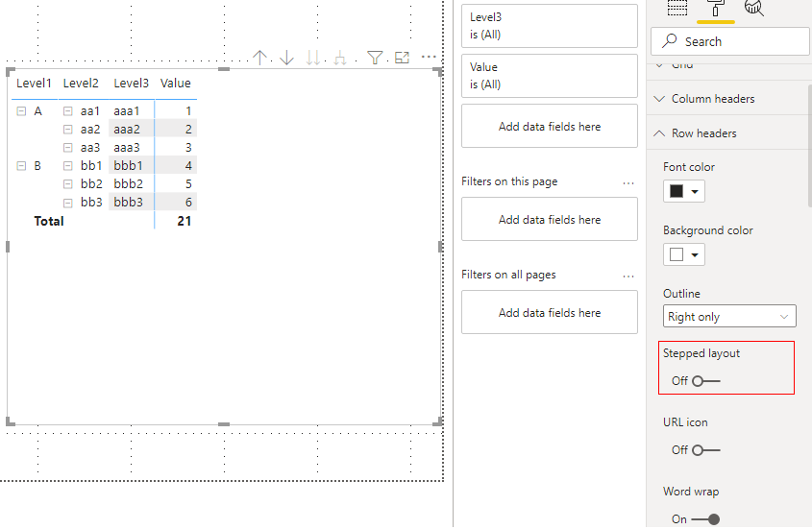The width and height of the screenshot is (812, 529).
Task: Collapse row A in the matrix
Action: click(21, 111)
